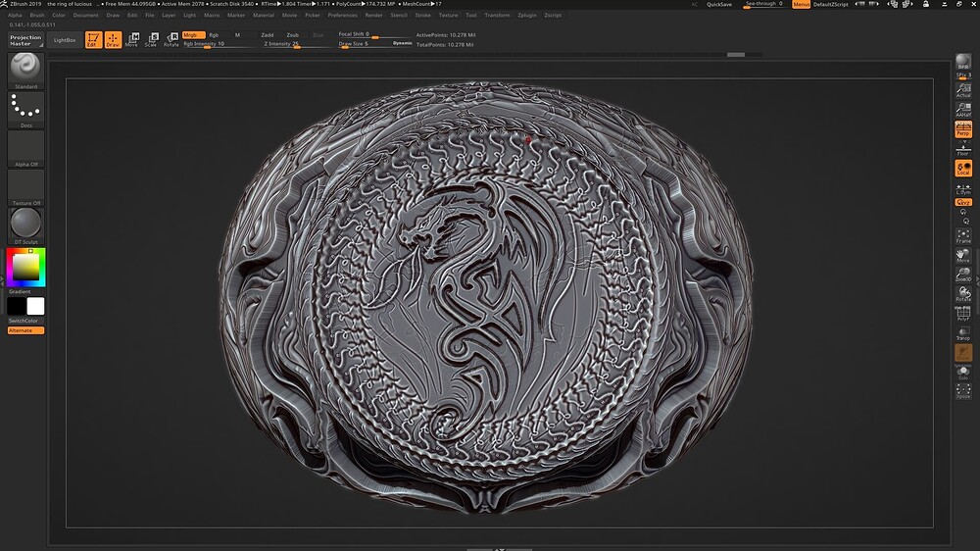This screenshot has height=551, width=980.
Task: Open the DT Sculpt material sphere
Action: coord(25,225)
